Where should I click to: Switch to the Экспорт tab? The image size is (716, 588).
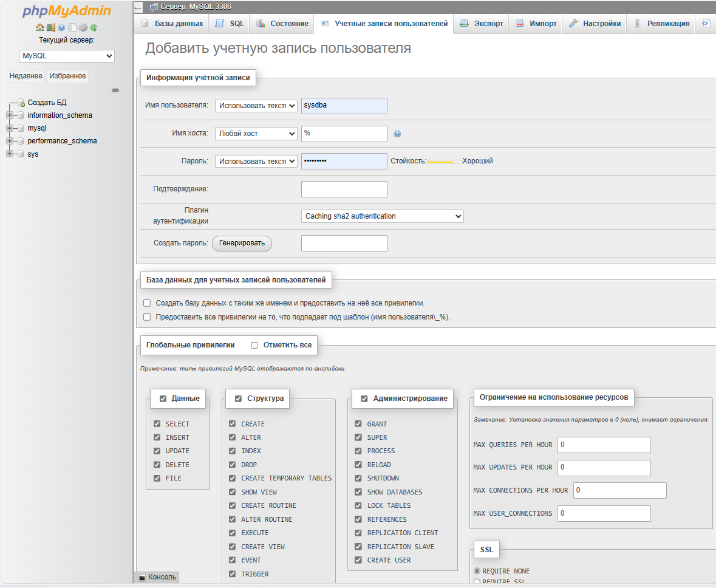[x=481, y=24]
